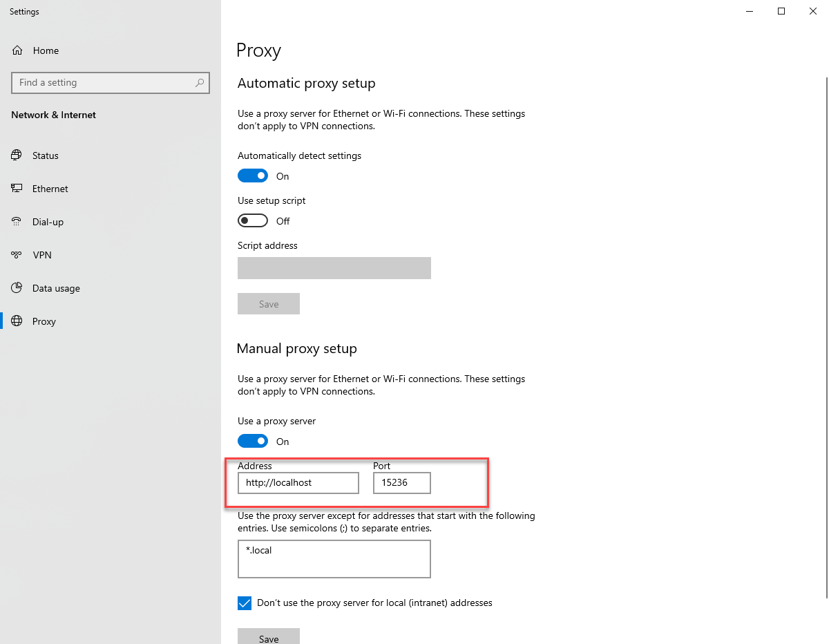
Task: Enable the Use setup script toggle
Action: coord(252,221)
